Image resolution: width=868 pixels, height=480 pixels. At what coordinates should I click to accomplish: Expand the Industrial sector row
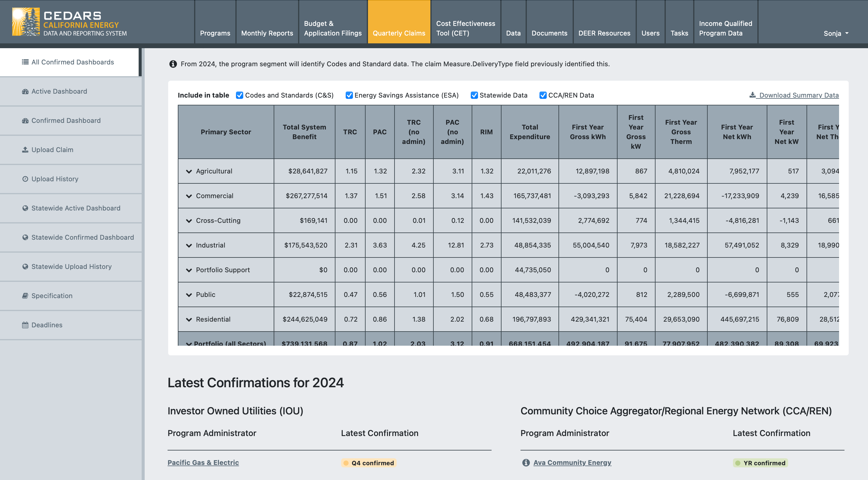189,245
